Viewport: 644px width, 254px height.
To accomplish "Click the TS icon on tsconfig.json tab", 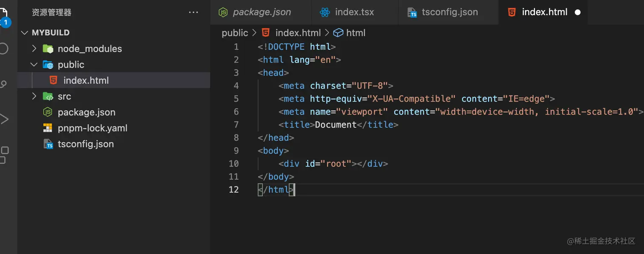I will click(412, 13).
